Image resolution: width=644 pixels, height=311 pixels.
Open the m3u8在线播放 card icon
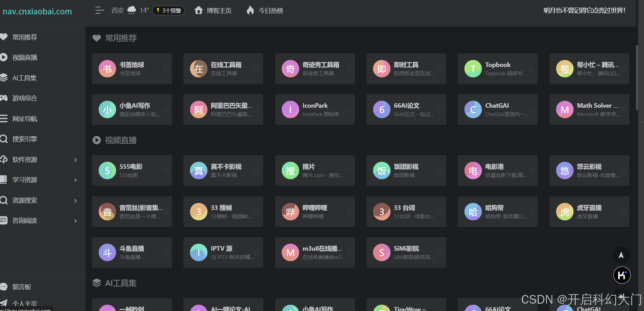(x=290, y=252)
